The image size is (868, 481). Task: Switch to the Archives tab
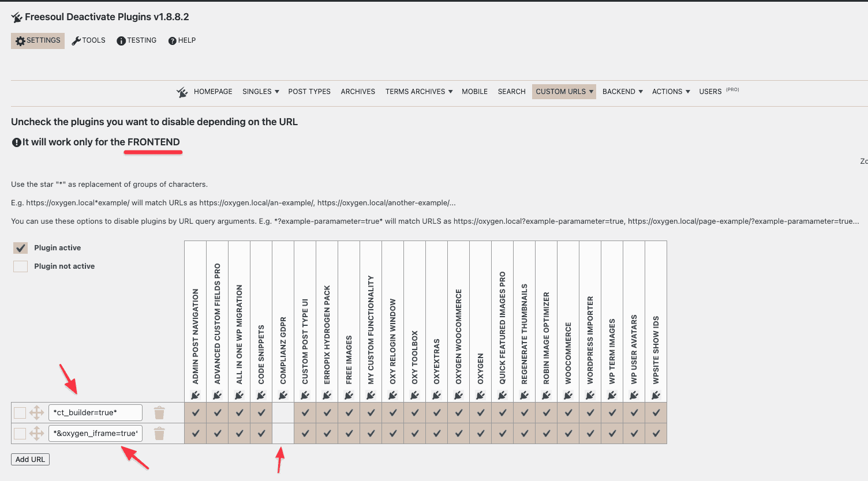pos(358,92)
